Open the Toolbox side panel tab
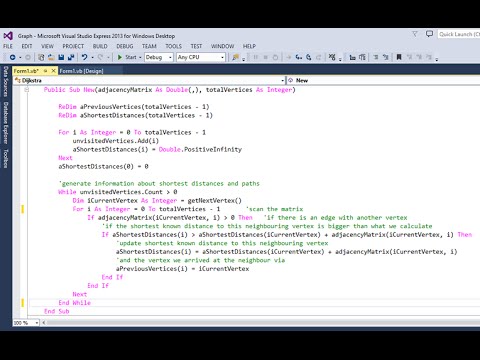Image resolution: width=480 pixels, height=360 pixels. click(6, 158)
